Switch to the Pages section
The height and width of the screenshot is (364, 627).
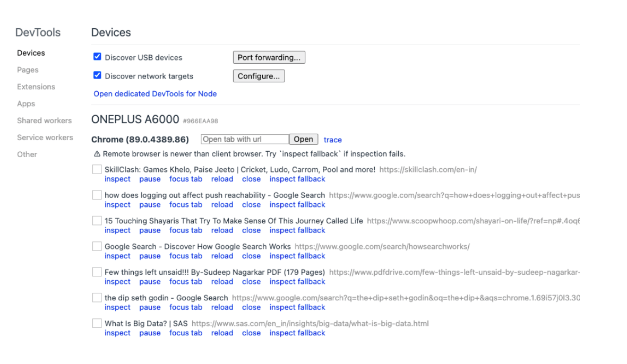click(28, 70)
